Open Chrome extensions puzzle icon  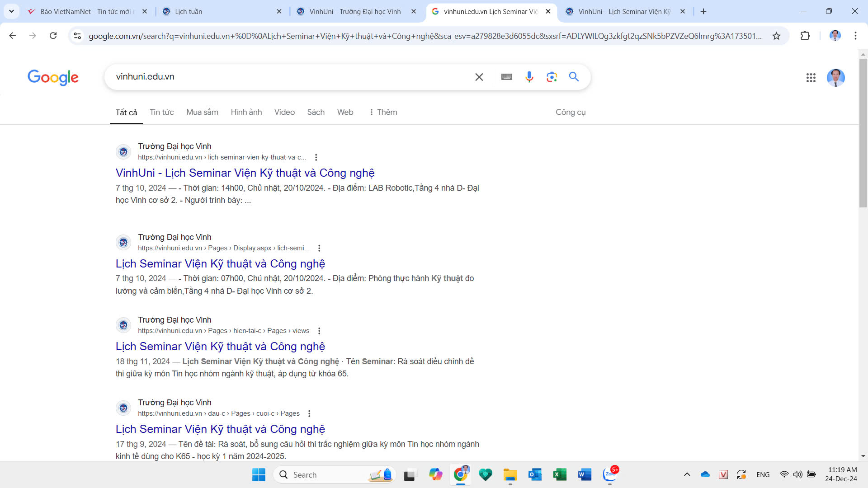805,36
